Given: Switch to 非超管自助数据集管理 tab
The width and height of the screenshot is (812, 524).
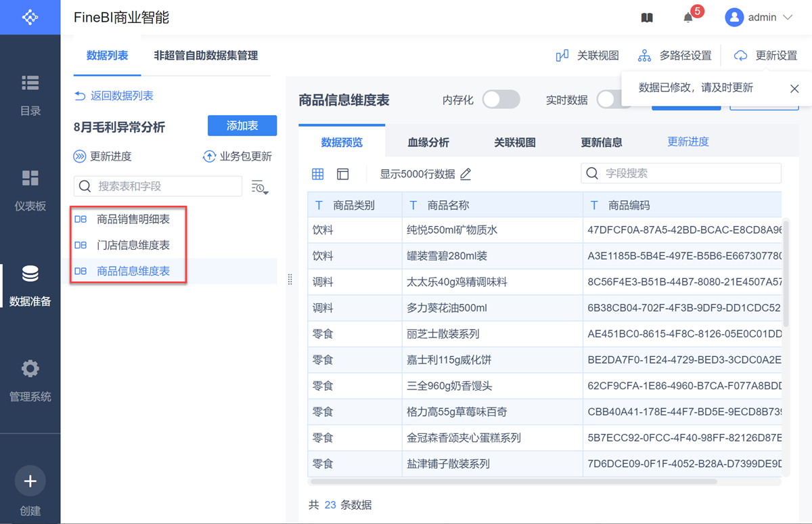Looking at the screenshot, I should (x=206, y=56).
